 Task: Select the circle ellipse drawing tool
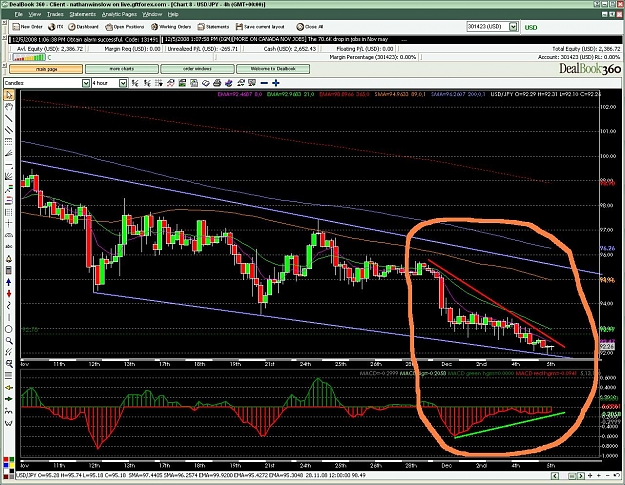coord(9,329)
